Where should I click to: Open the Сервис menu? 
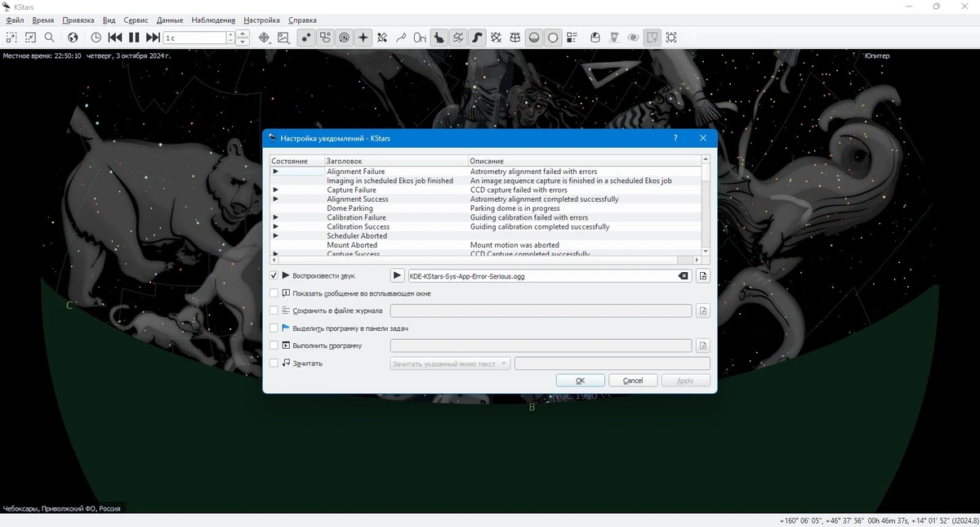[x=136, y=20]
